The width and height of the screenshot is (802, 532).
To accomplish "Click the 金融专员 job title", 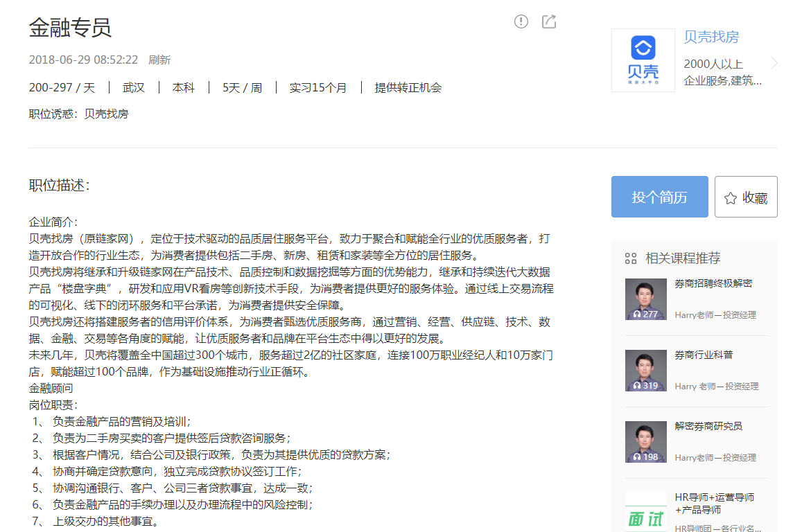I will pyautogui.click(x=70, y=28).
